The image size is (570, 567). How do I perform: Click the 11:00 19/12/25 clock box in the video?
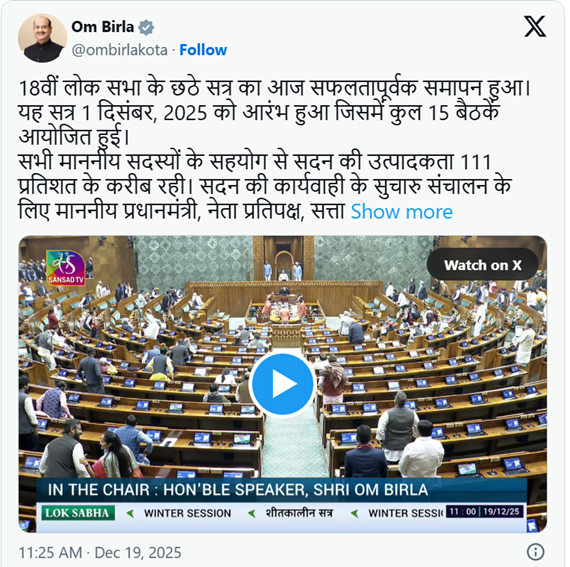[x=485, y=512]
